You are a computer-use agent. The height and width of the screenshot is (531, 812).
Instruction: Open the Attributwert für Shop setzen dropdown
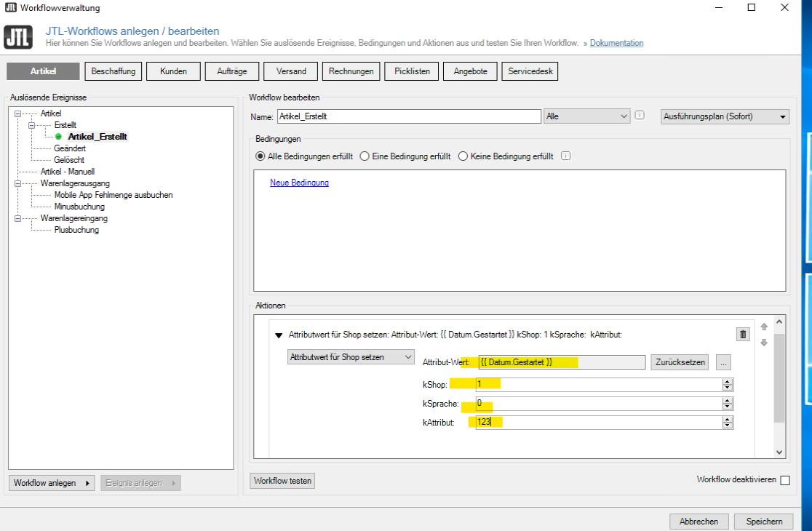[x=351, y=357]
